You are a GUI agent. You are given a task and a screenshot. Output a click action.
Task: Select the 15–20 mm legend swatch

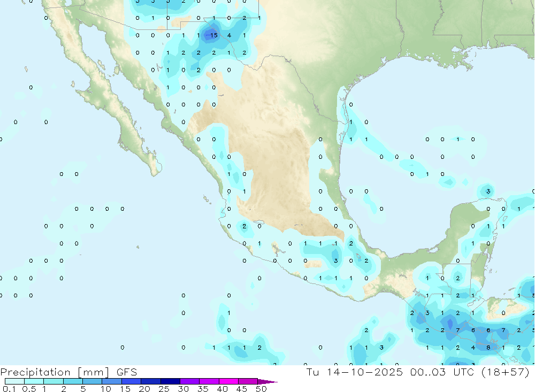point(132,381)
